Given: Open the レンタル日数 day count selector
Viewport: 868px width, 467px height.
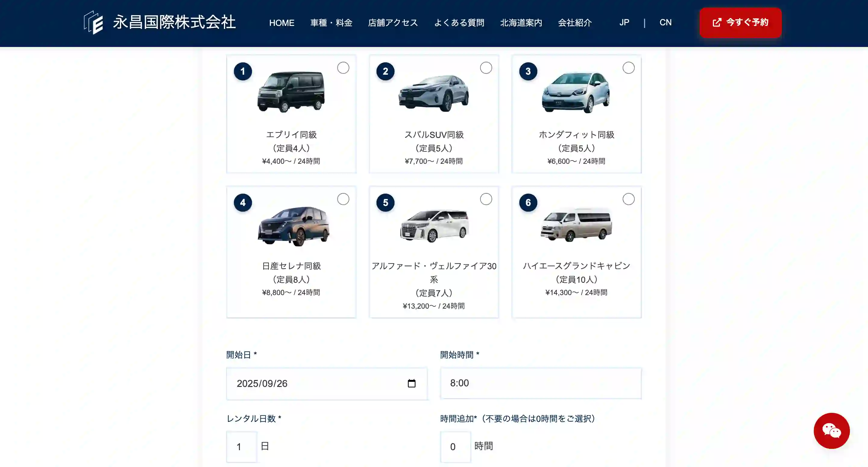Looking at the screenshot, I should (242, 447).
